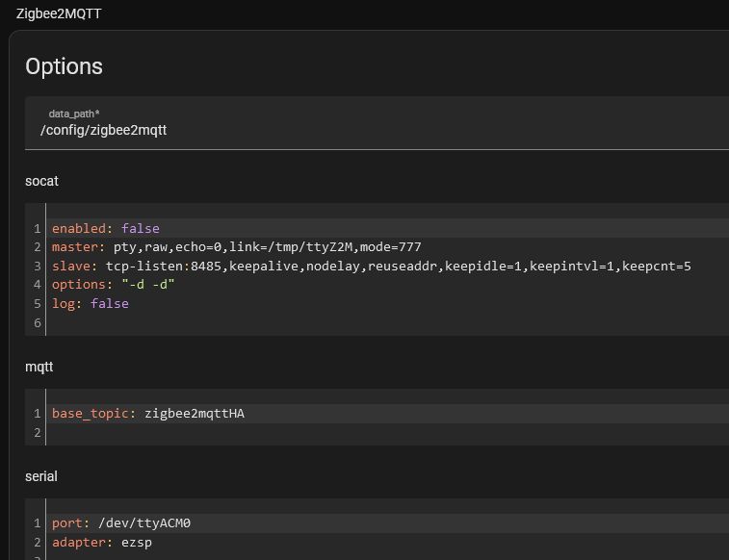Image resolution: width=729 pixels, height=560 pixels.
Task: Click the socat log: false line
Action: 388,304
